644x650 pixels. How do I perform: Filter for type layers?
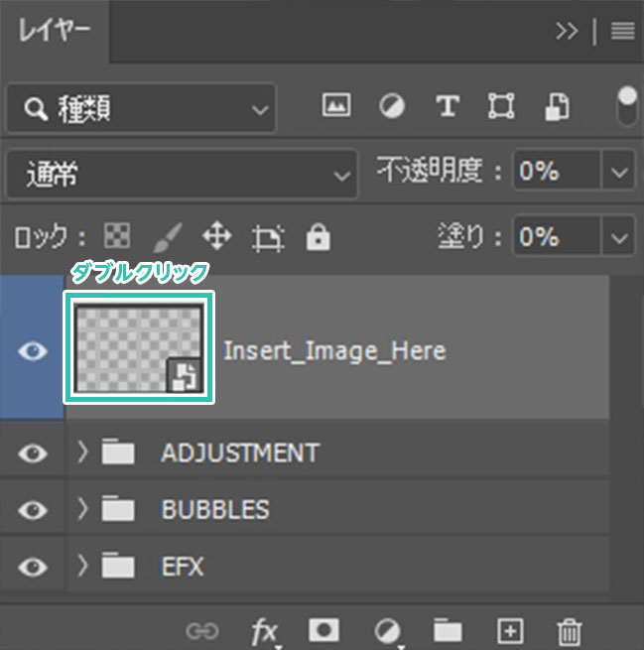click(448, 107)
